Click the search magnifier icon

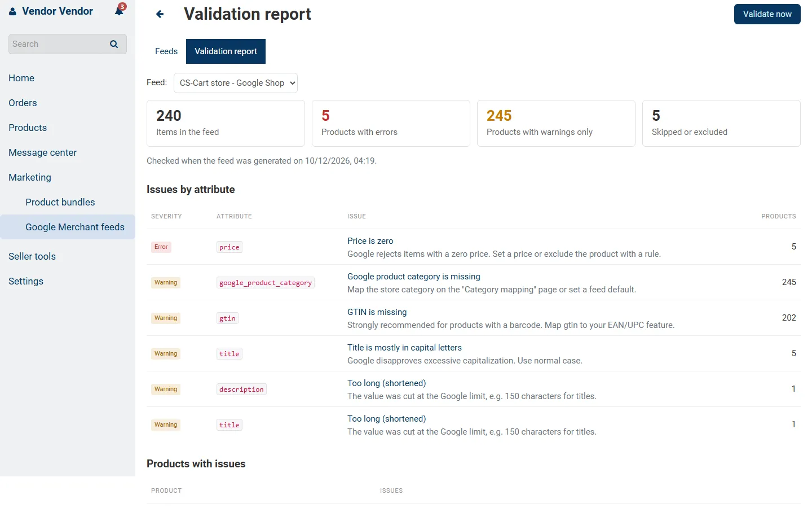point(114,44)
